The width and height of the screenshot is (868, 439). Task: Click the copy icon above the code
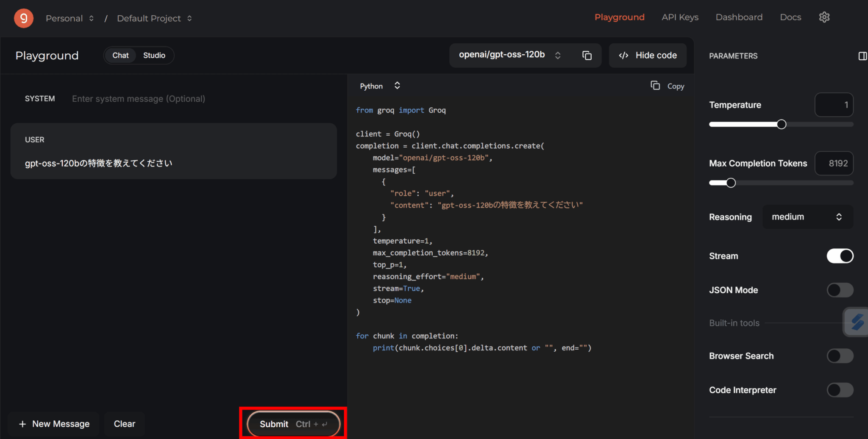coord(655,86)
